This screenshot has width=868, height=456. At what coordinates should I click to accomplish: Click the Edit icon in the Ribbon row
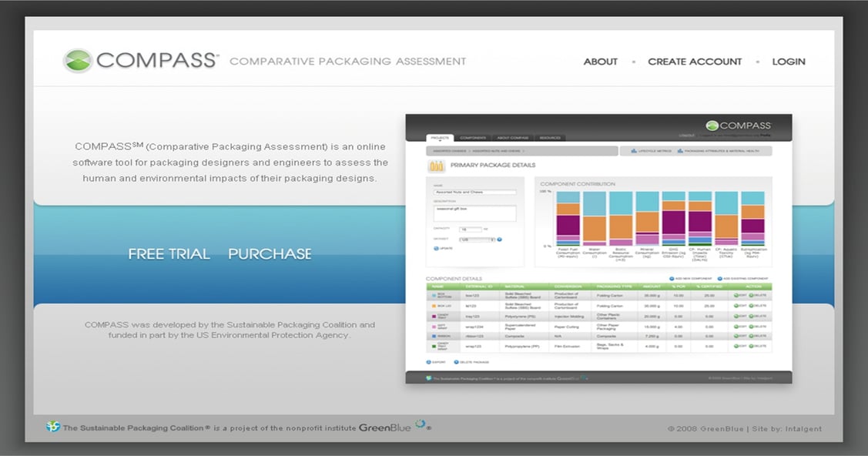point(736,336)
